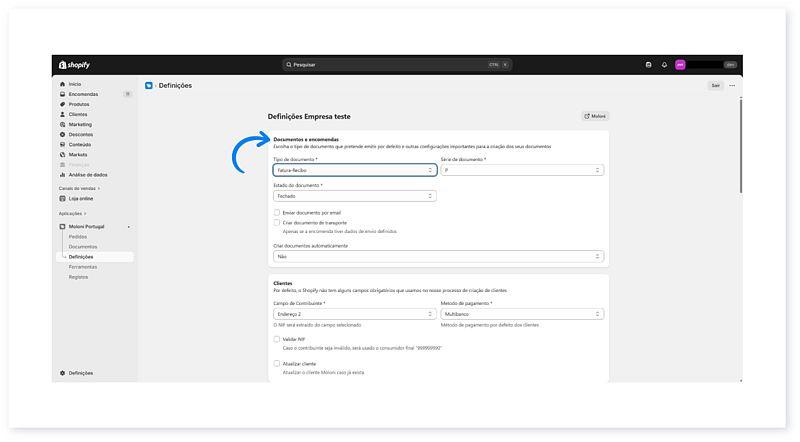Image resolution: width=800 pixels, height=442 pixels.
Task: Open the Estado do documento dropdown
Action: pos(354,196)
